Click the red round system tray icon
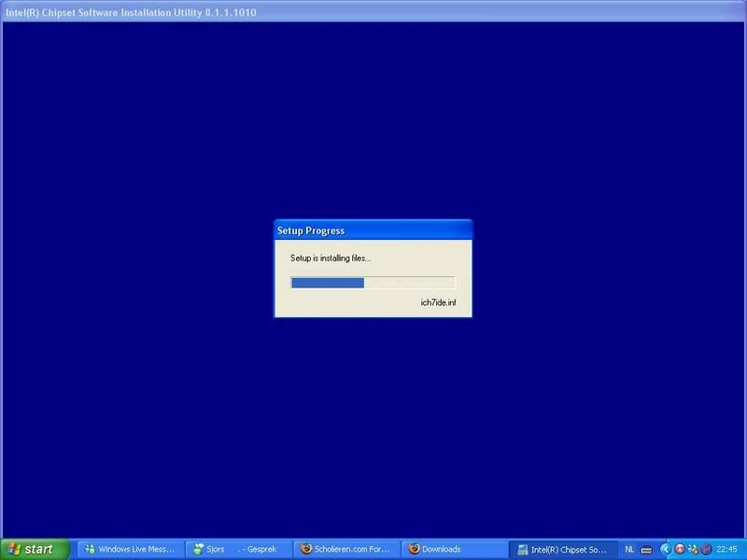This screenshot has height=560, width=747. click(680, 549)
